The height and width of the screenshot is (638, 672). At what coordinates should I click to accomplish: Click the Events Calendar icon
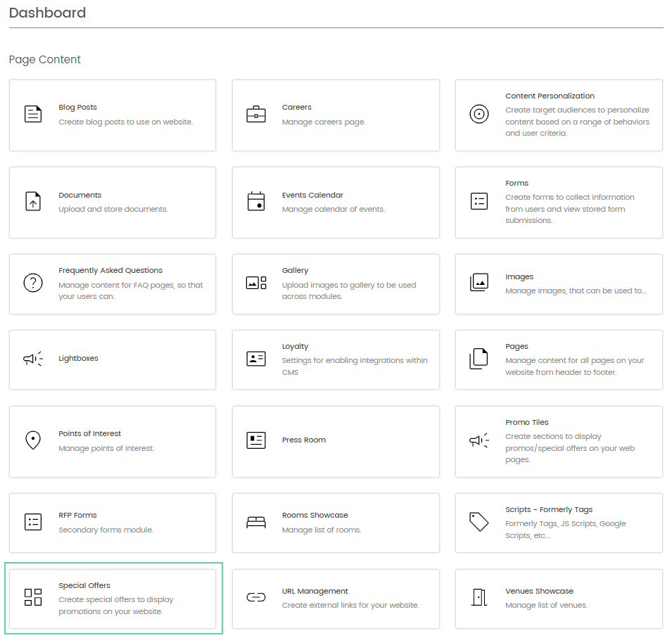coord(256,201)
